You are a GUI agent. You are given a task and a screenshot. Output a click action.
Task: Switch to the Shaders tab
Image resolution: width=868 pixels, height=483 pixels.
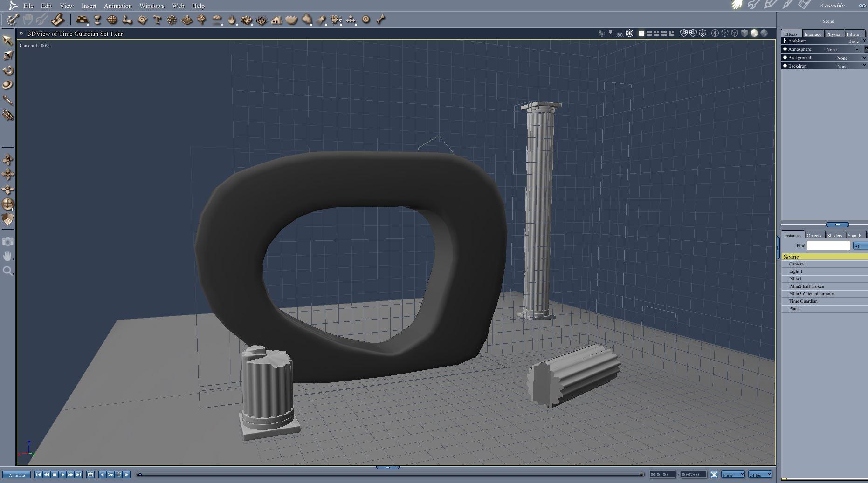coord(834,235)
